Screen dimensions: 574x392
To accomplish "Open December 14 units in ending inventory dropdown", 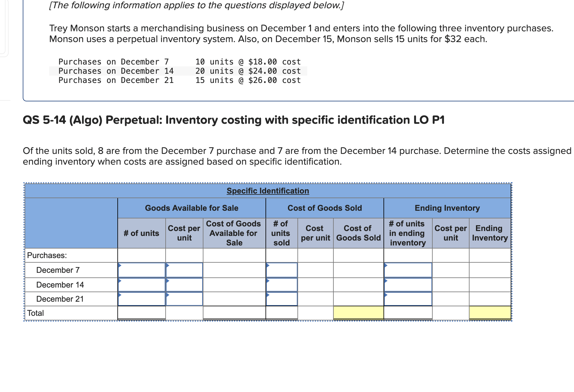I will point(408,285).
